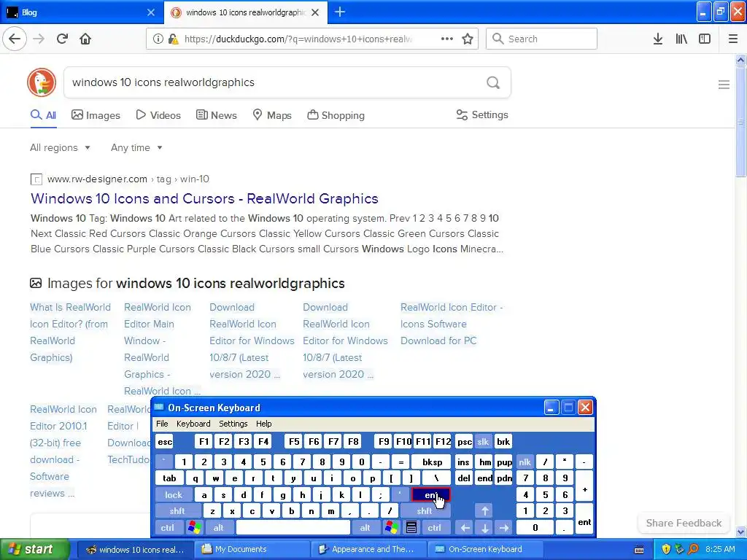Click the Share Feedback button
The image size is (747, 560).
point(684,523)
